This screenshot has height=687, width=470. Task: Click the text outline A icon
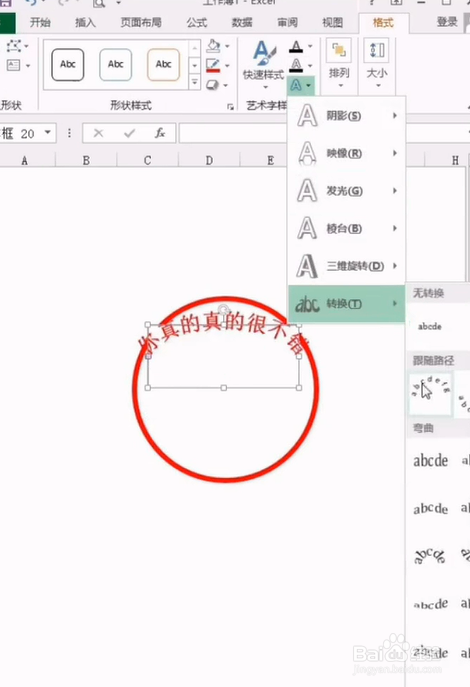tap(297, 65)
